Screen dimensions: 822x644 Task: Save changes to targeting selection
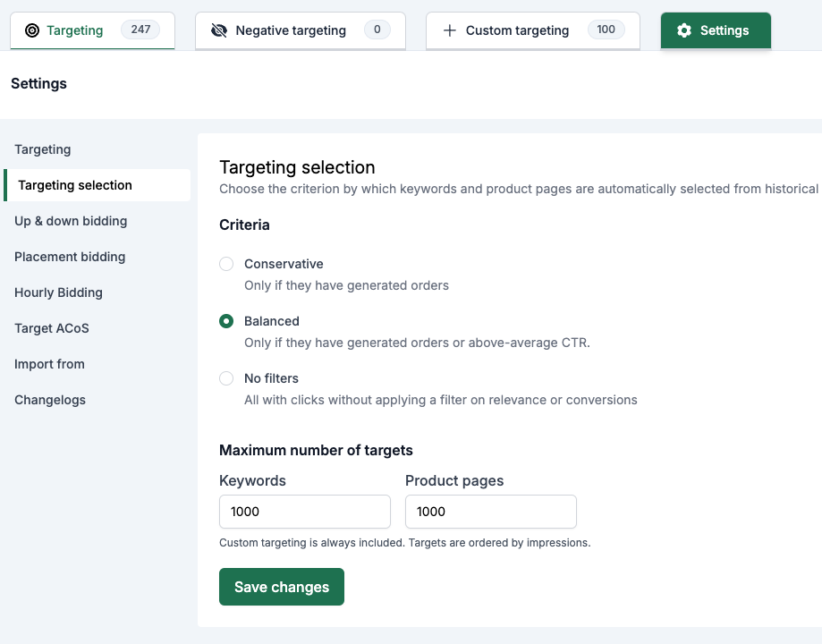coord(282,587)
